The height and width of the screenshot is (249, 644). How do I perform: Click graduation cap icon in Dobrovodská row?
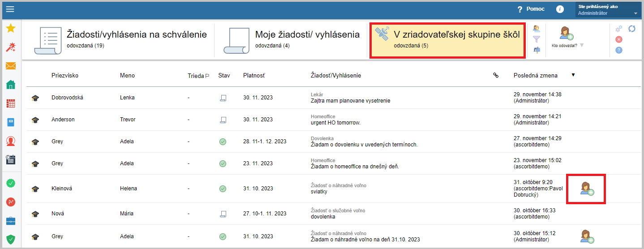(35, 98)
